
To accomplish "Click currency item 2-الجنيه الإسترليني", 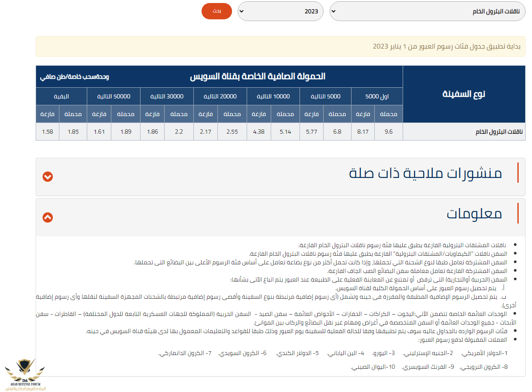I will 428,353.
